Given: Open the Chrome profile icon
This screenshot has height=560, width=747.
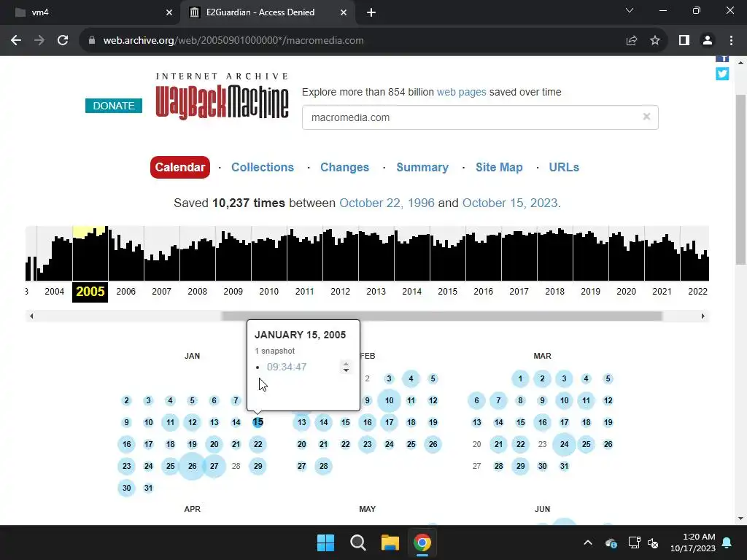Looking at the screenshot, I should (708, 41).
